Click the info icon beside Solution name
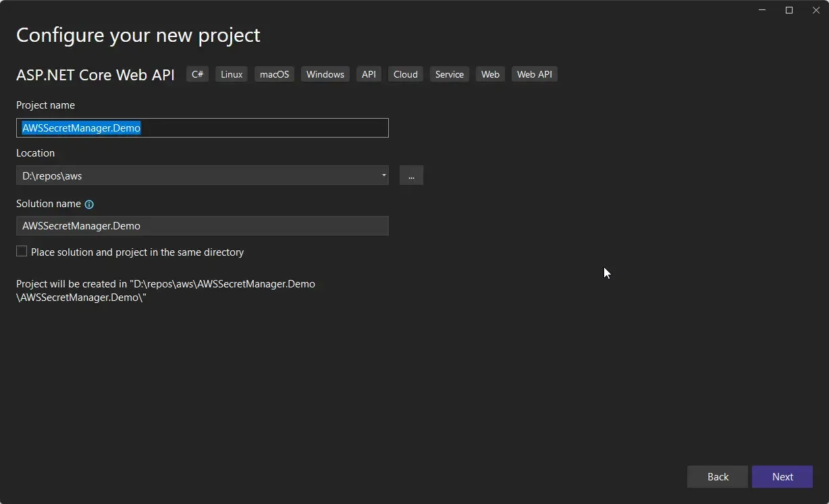 89,204
